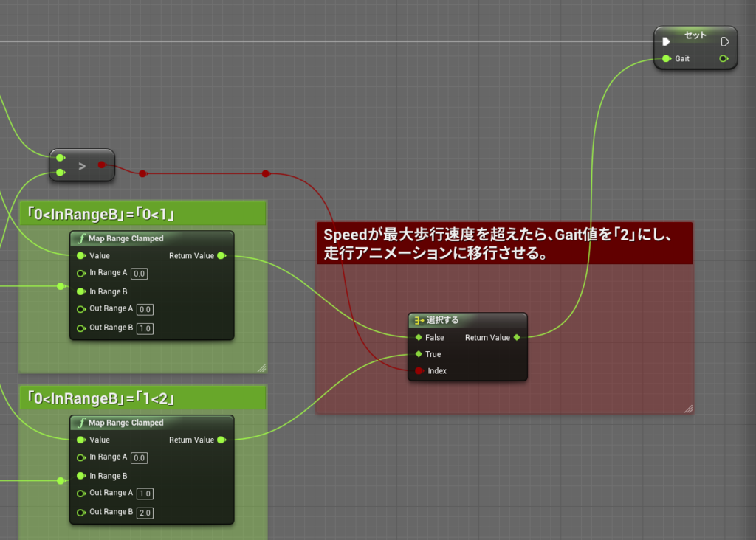Click the Out Range A pin of lower Map Range Clamped
This screenshot has height=540, width=756.
pyautogui.click(x=81, y=494)
